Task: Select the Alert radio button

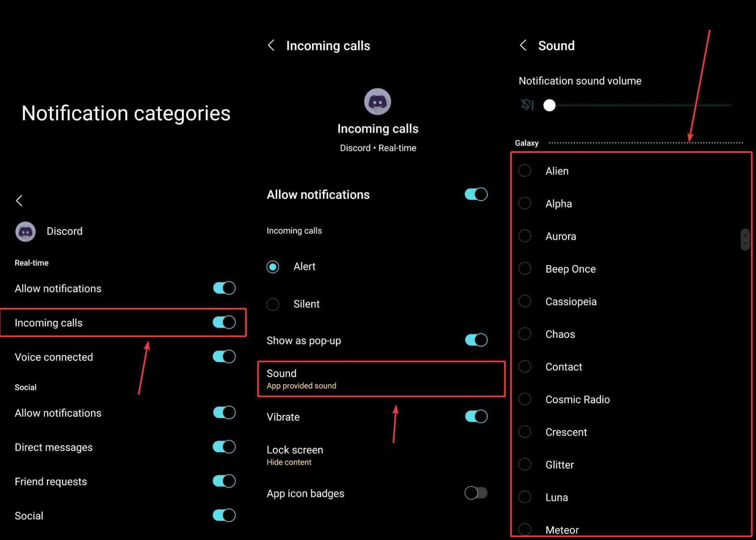Action: pyautogui.click(x=273, y=267)
